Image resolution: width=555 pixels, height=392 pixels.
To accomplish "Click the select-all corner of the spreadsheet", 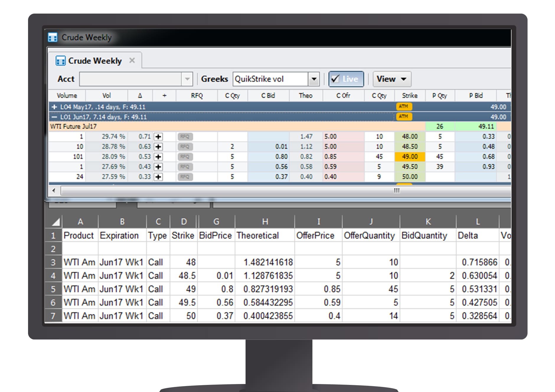I will 54,222.
